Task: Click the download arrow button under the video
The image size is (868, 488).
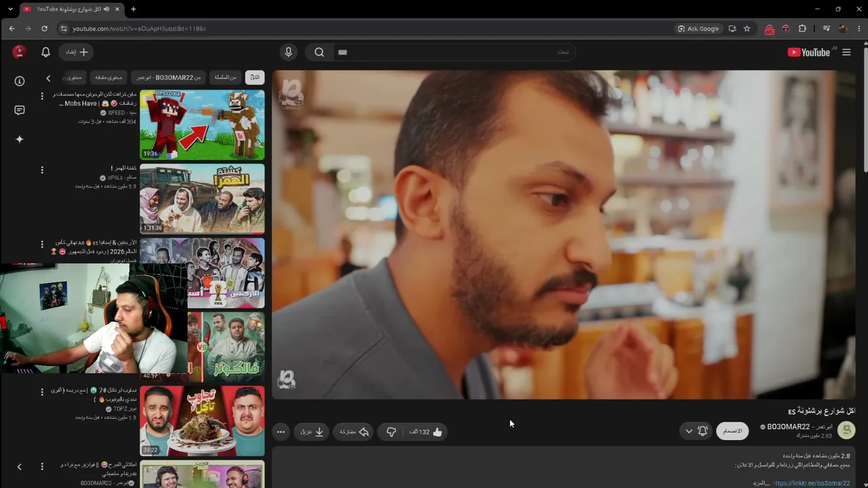Action: [x=312, y=432]
